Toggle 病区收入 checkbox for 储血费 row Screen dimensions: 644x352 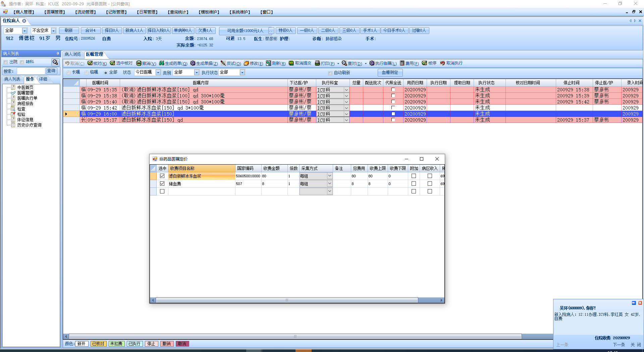[430, 184]
